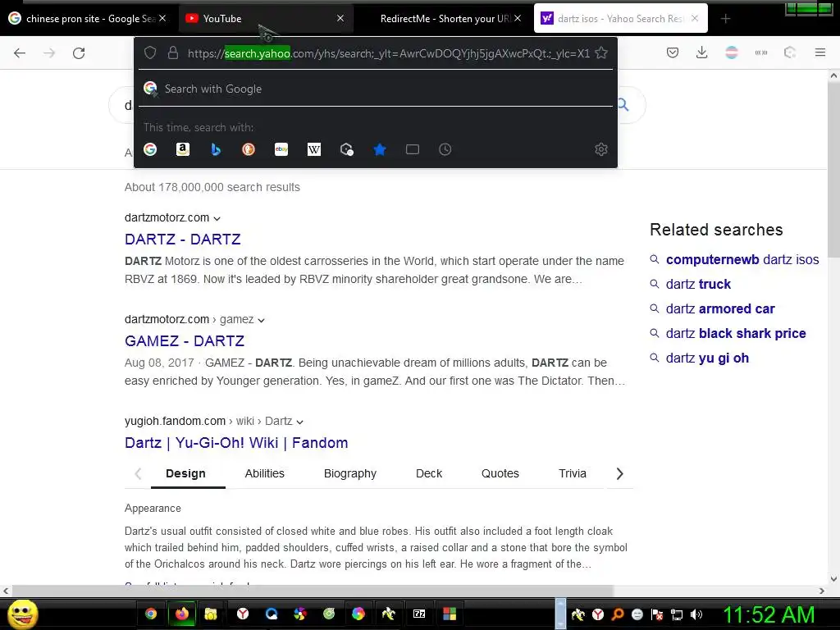Viewport: 840px width, 630px height.
Task: Search this time with Amazon icon
Action: click(183, 149)
